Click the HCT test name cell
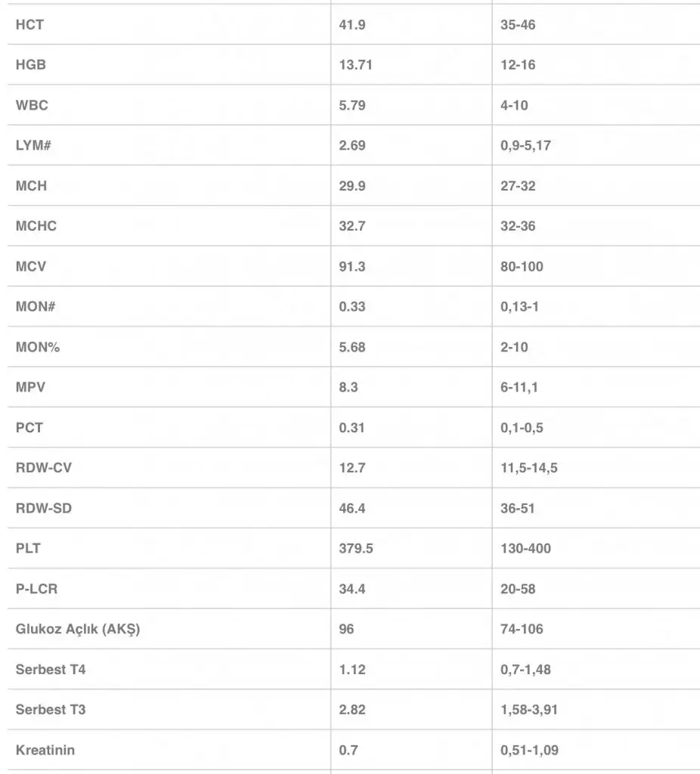The height and width of the screenshot is (774, 700). 29,25
